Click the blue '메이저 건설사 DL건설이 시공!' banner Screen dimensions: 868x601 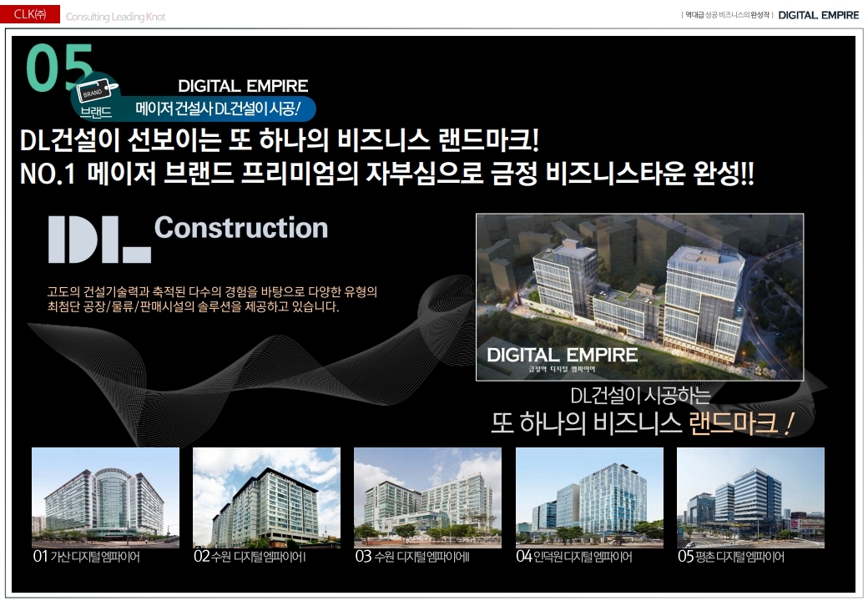tap(218, 109)
